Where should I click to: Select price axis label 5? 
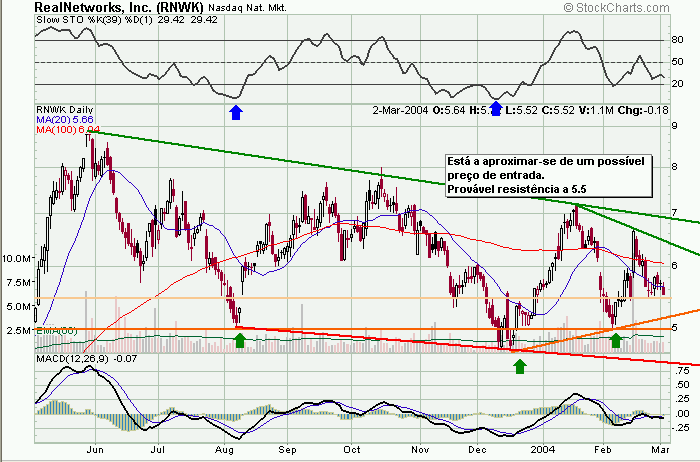(x=675, y=327)
